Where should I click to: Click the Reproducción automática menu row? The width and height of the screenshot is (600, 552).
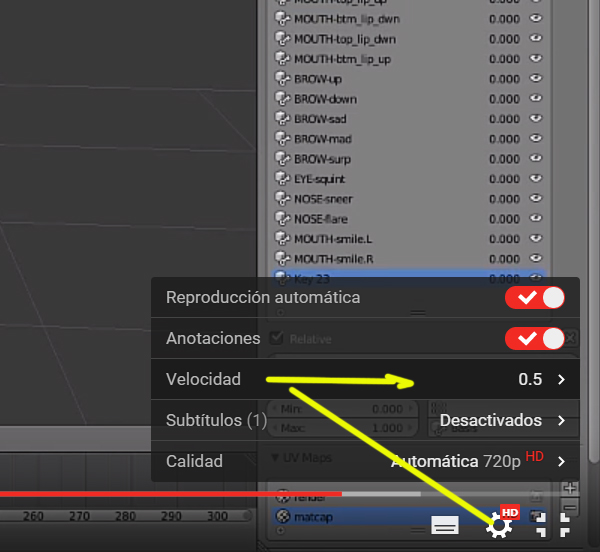pos(365,298)
